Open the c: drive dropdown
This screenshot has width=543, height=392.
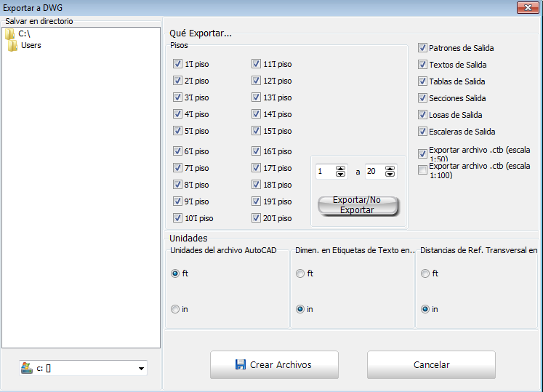tap(140, 369)
